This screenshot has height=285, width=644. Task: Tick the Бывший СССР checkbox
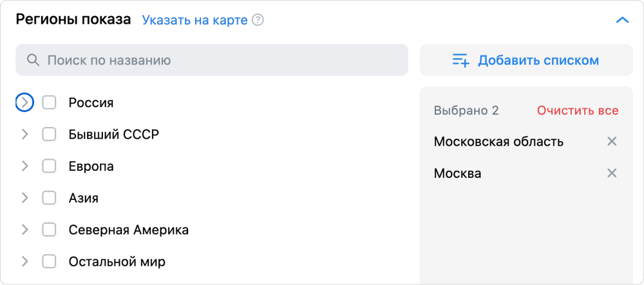(x=49, y=134)
